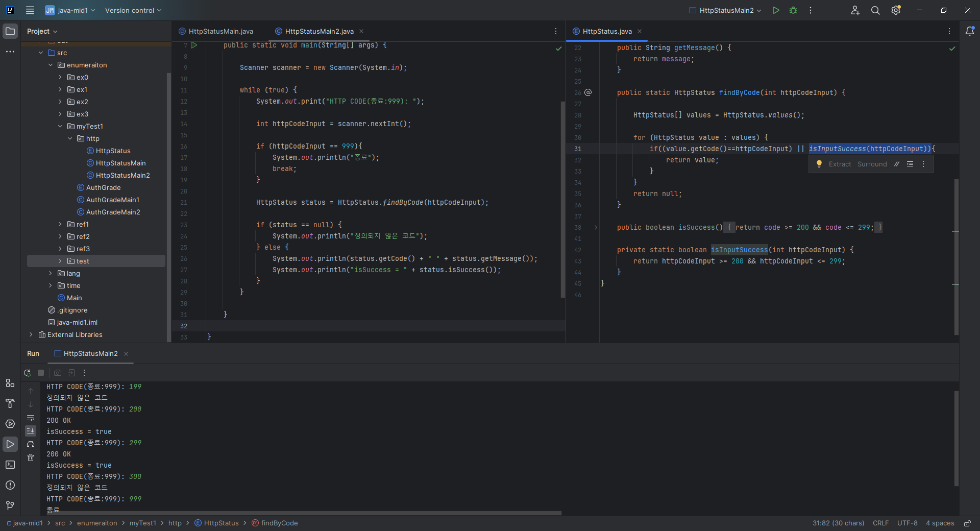
Task: Open the more actions menu in the title bar
Action: (811, 10)
